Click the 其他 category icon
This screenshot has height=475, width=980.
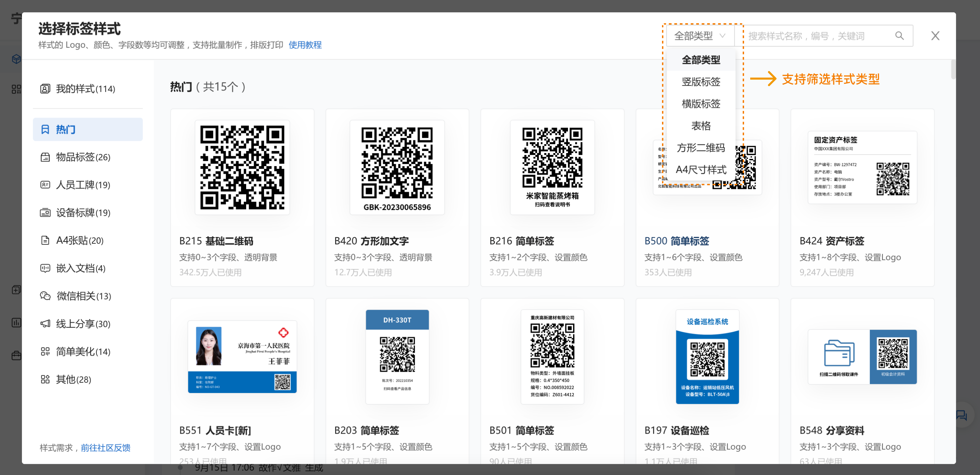pos(45,379)
